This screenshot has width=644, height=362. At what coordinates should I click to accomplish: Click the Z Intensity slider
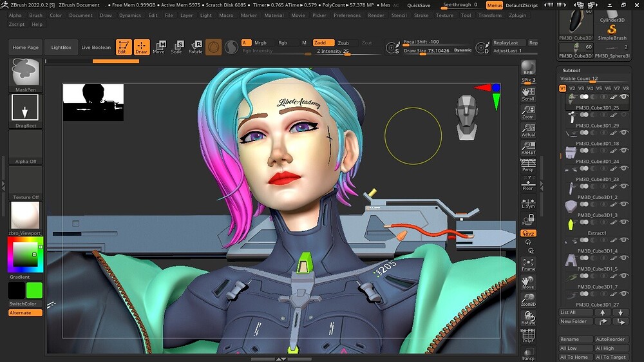coord(348,52)
